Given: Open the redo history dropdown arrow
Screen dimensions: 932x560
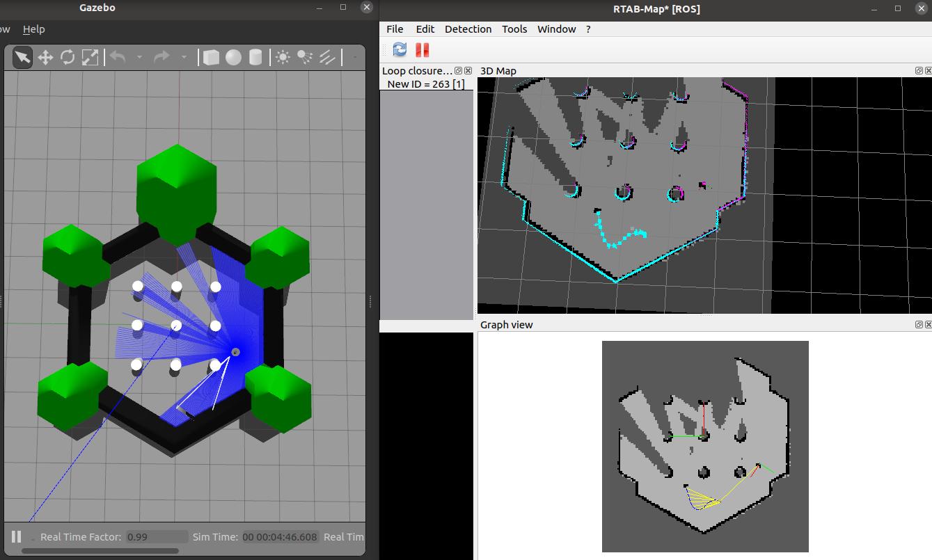Looking at the screenshot, I should [x=184, y=57].
